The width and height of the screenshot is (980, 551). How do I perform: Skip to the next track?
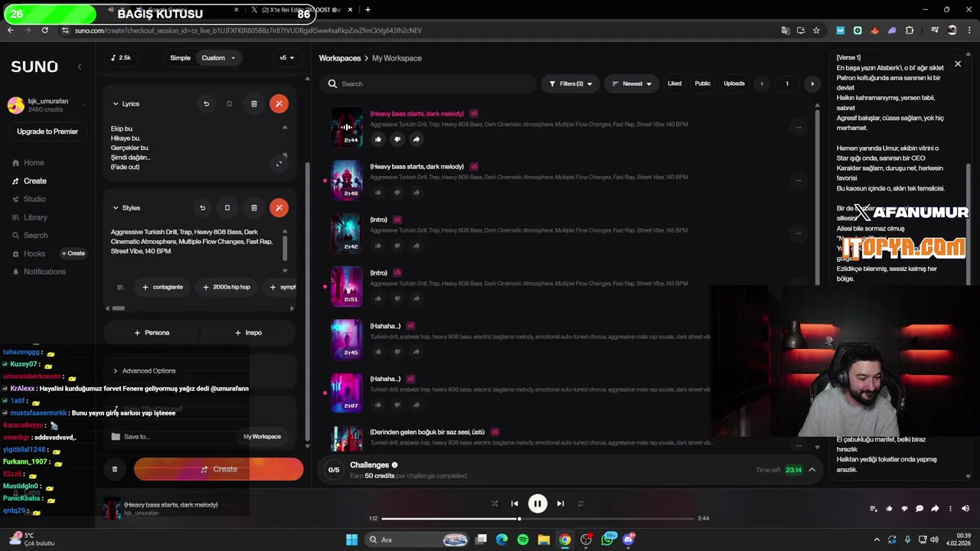pyautogui.click(x=560, y=504)
